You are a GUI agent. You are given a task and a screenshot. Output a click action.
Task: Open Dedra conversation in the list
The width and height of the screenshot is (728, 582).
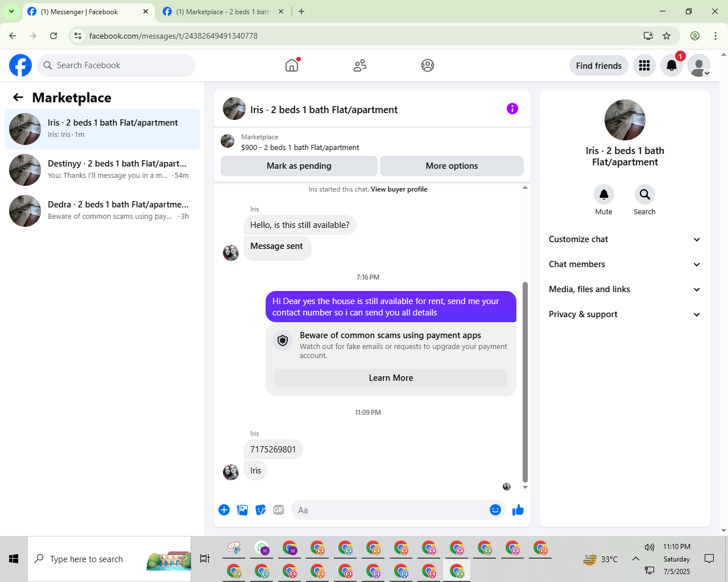pyautogui.click(x=102, y=211)
